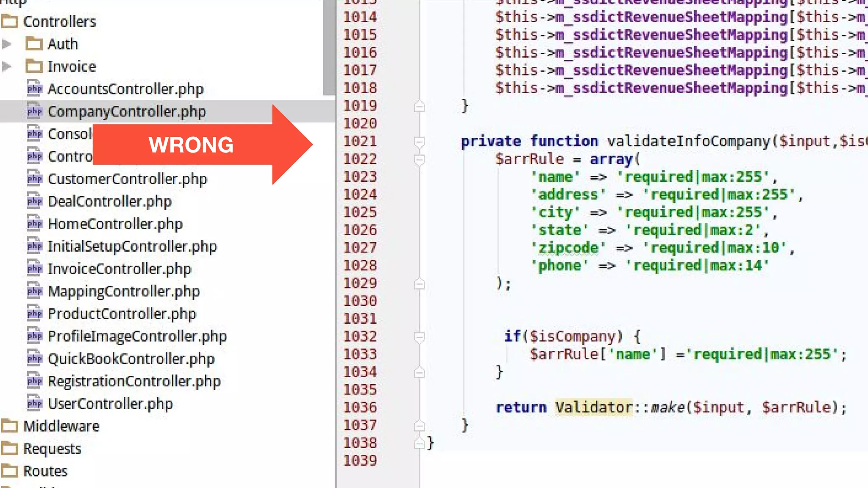868x488 pixels.
Task: Click the Requests folder icon
Action: 10,448
